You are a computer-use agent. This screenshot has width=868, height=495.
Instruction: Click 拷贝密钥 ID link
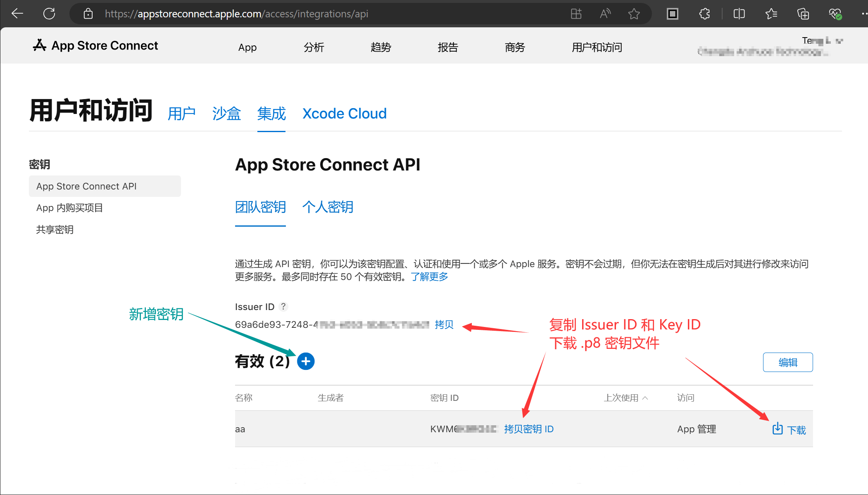[528, 429]
